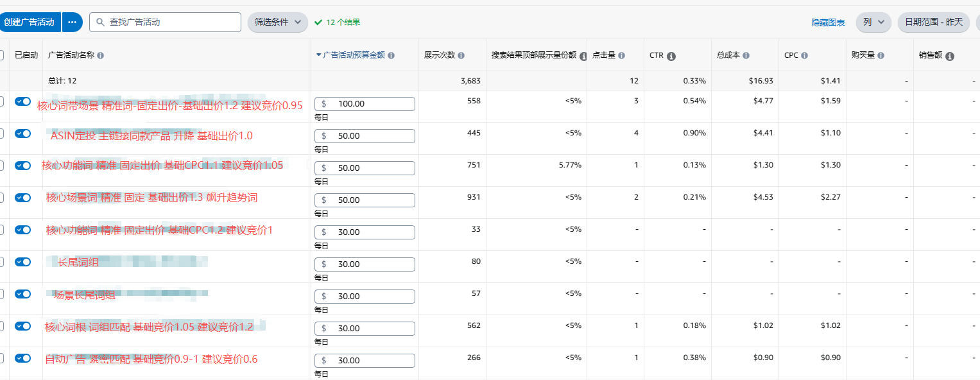Click the 查找广告活动 search field
980x380 pixels.
(165, 22)
